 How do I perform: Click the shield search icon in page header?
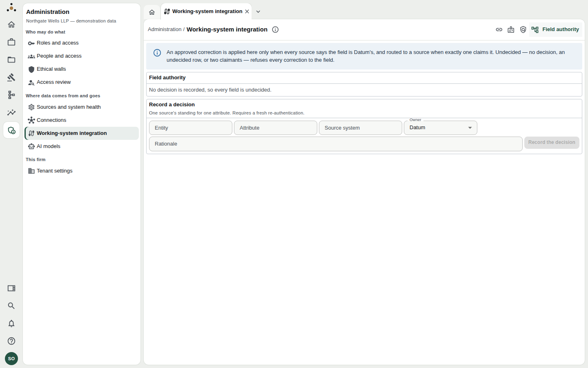(x=523, y=29)
